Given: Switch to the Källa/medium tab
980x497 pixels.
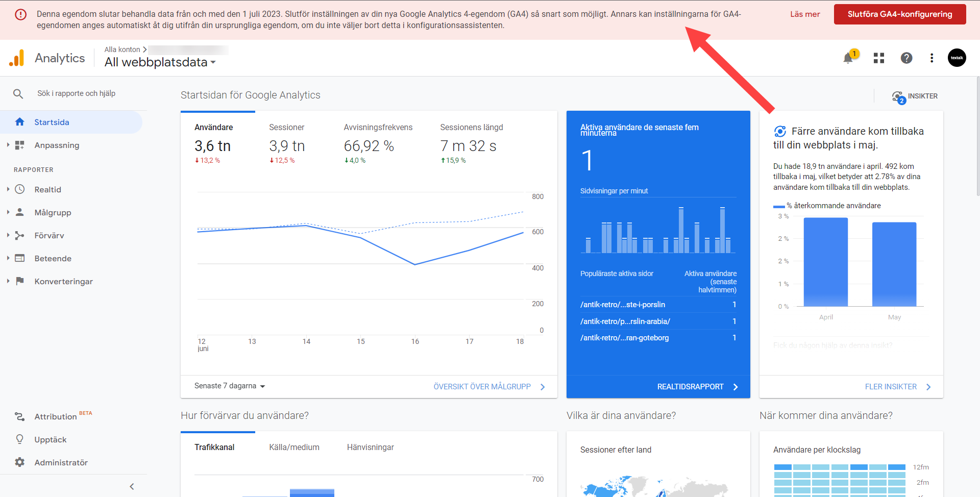Looking at the screenshot, I should point(294,448).
